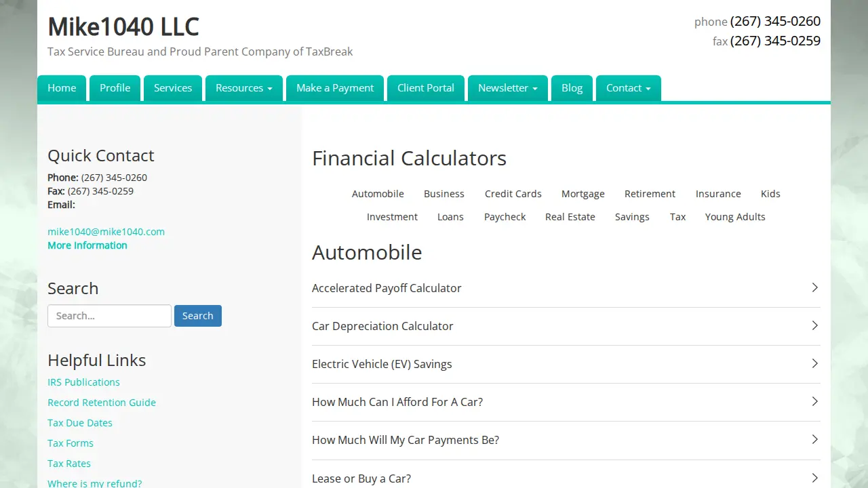
Task: Expand the Car Depreciation Calculator chevron
Action: tap(814, 326)
